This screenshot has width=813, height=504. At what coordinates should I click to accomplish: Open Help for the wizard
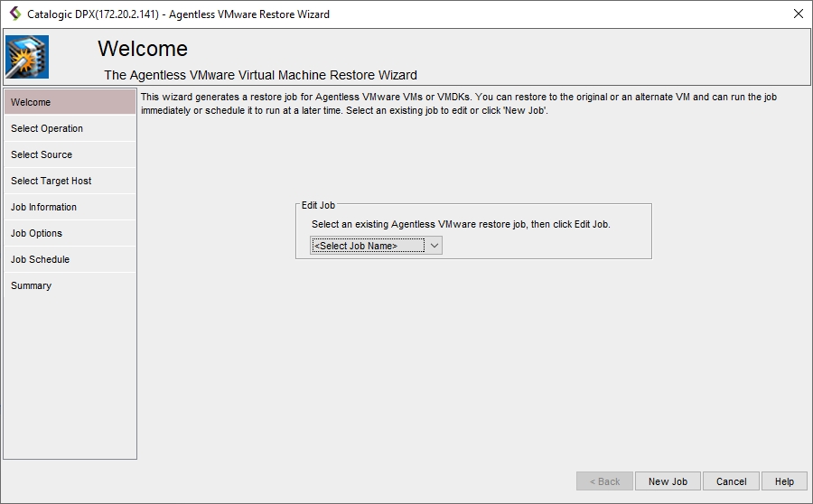784,481
